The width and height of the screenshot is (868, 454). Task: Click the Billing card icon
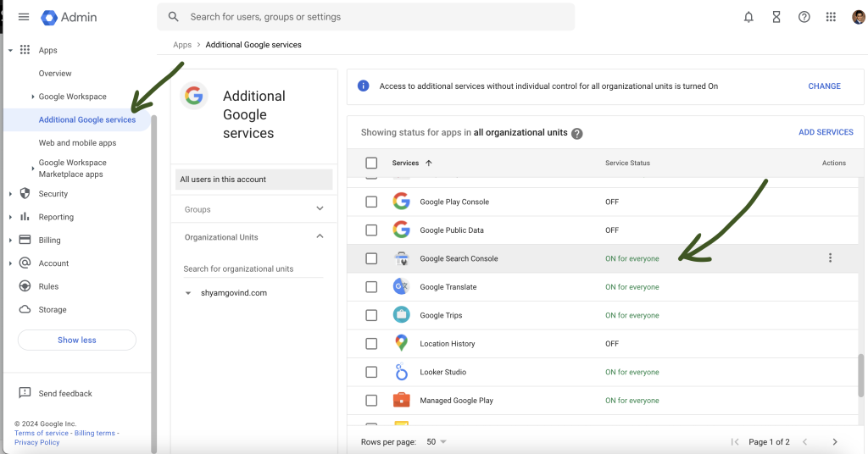coord(25,240)
